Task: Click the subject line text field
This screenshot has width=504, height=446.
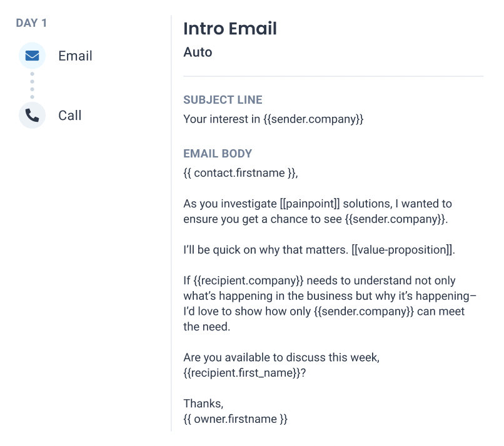Action: pyautogui.click(x=273, y=119)
